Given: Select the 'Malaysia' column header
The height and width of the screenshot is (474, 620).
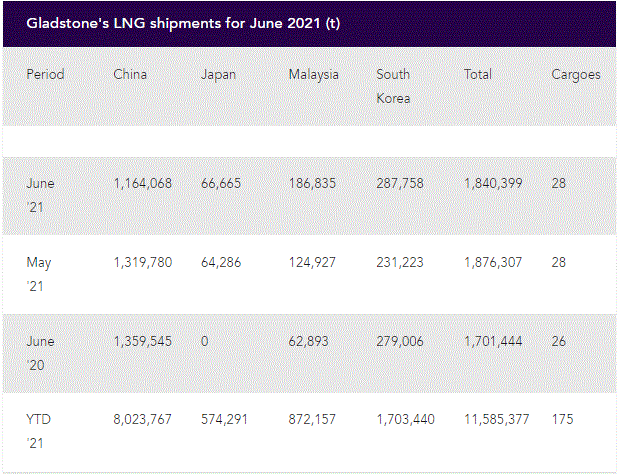Looking at the screenshot, I should pos(314,74).
